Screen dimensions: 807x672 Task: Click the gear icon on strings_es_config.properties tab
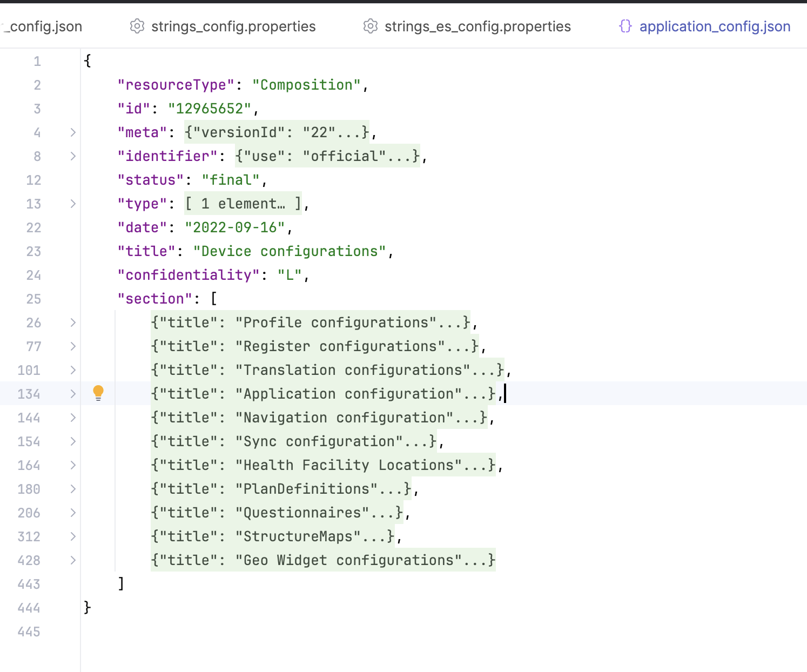[371, 26]
